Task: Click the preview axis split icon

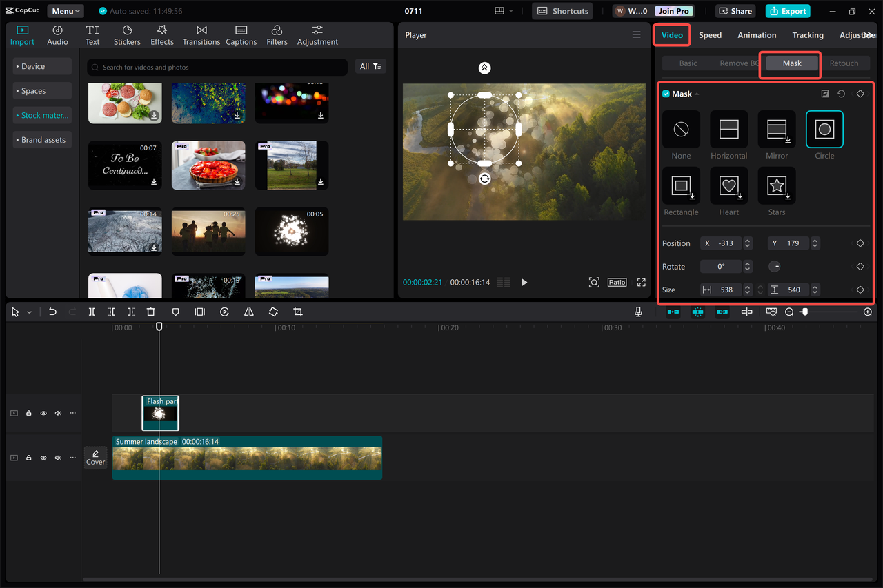Action: (x=746, y=312)
